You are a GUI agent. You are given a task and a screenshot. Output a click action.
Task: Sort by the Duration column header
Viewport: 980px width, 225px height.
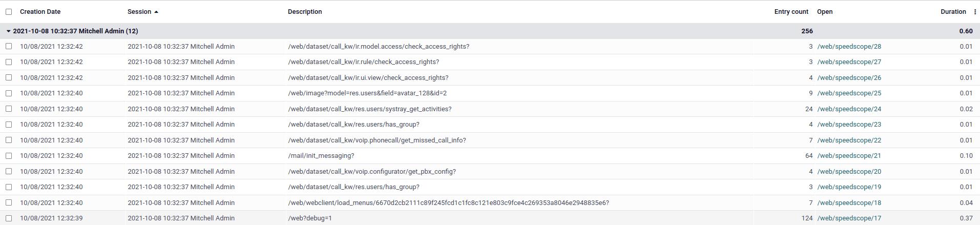coord(953,12)
